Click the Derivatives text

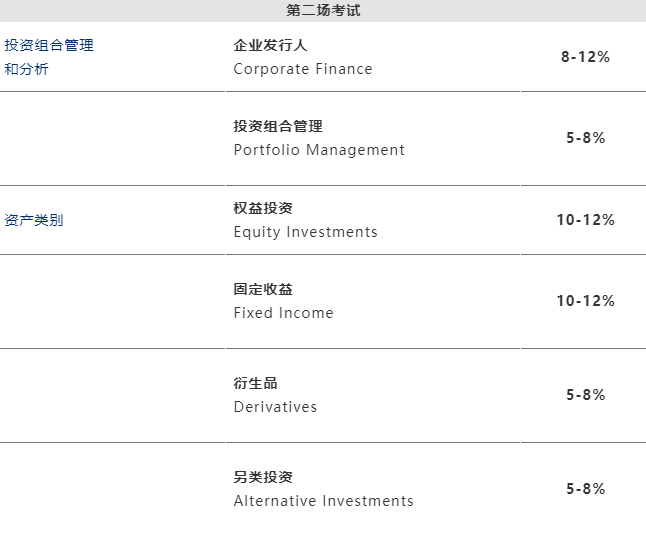click(275, 407)
